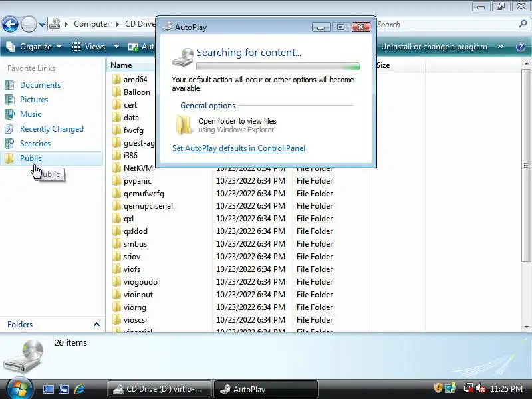Click the search magnifier icon
Screen dimensions: 532x399
(523, 24)
